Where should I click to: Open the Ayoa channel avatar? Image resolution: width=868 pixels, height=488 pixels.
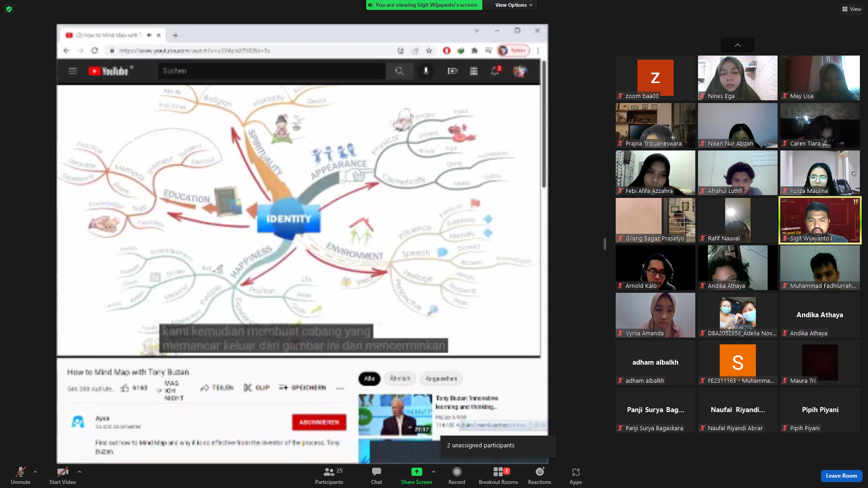point(78,422)
